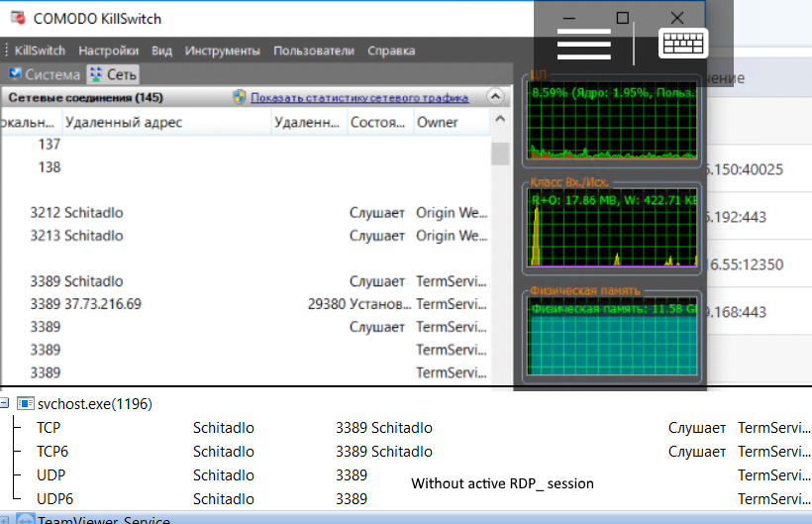Select the 3213 Schitadlo Origin row
The width and height of the screenshot is (812, 524).
coord(246,236)
